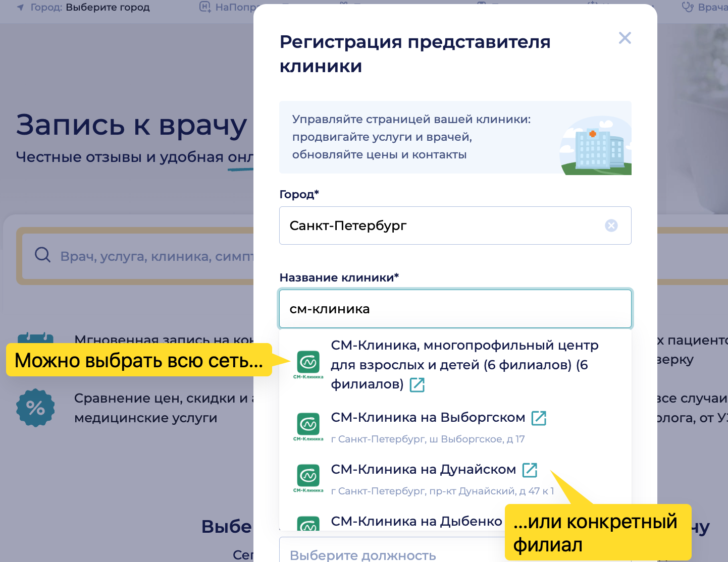Click the location arrow icon next to Город

(x=20, y=8)
